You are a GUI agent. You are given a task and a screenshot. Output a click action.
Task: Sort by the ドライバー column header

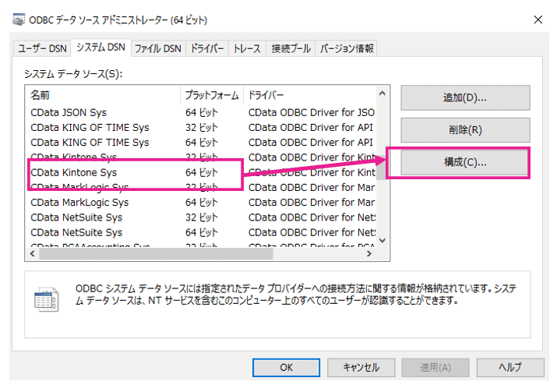tap(310, 95)
